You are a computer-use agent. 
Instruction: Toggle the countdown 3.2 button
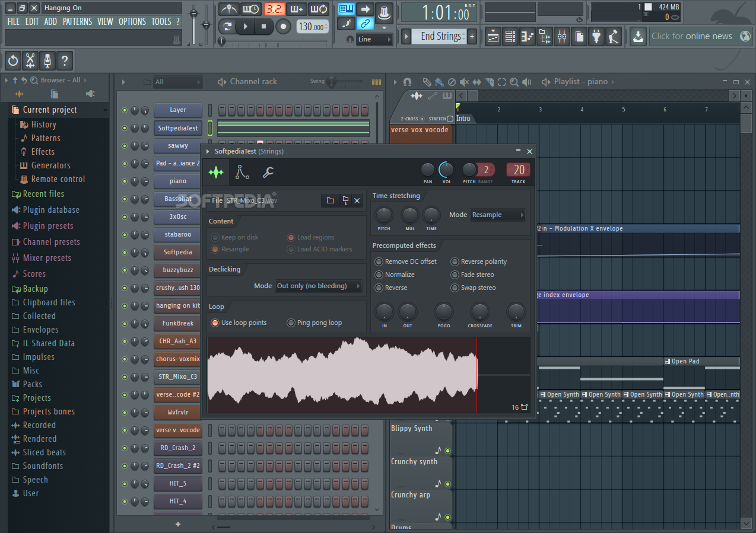274,9
